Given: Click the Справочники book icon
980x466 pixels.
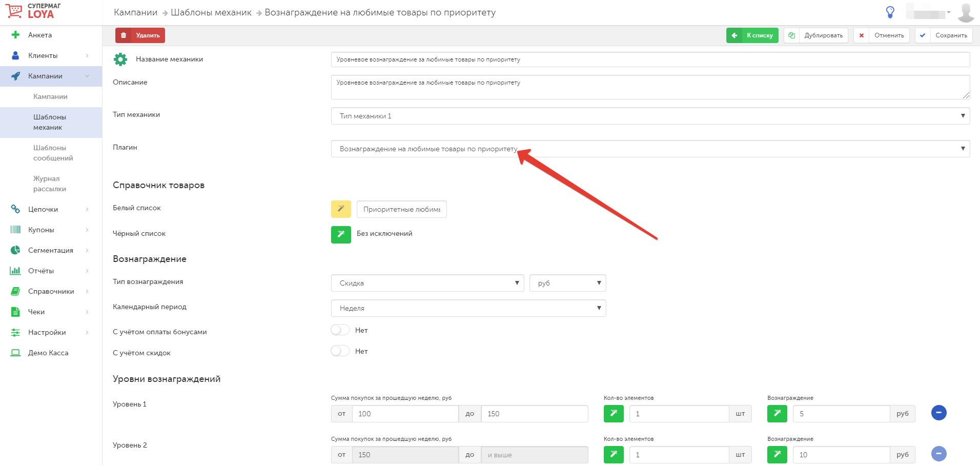Looking at the screenshot, I should tap(15, 291).
